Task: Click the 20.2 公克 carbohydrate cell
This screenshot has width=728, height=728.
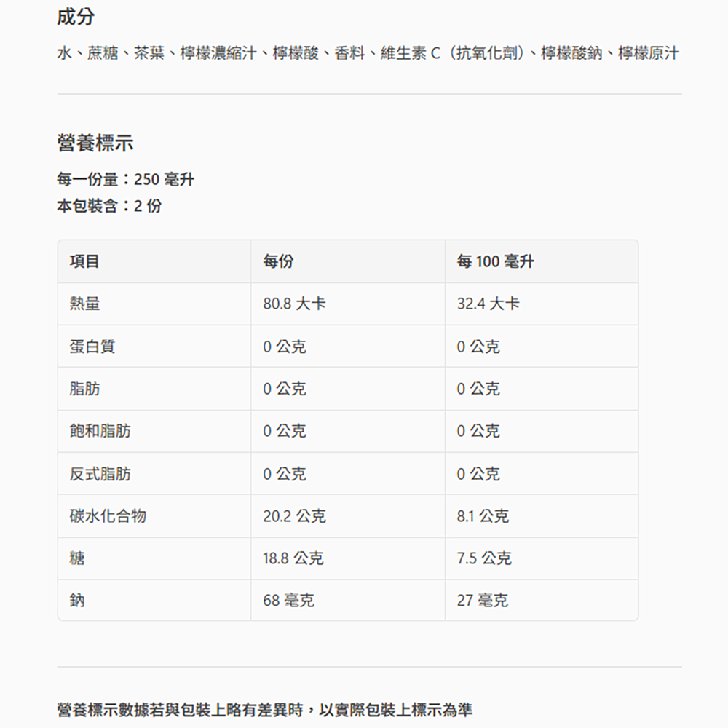Action: (294, 516)
